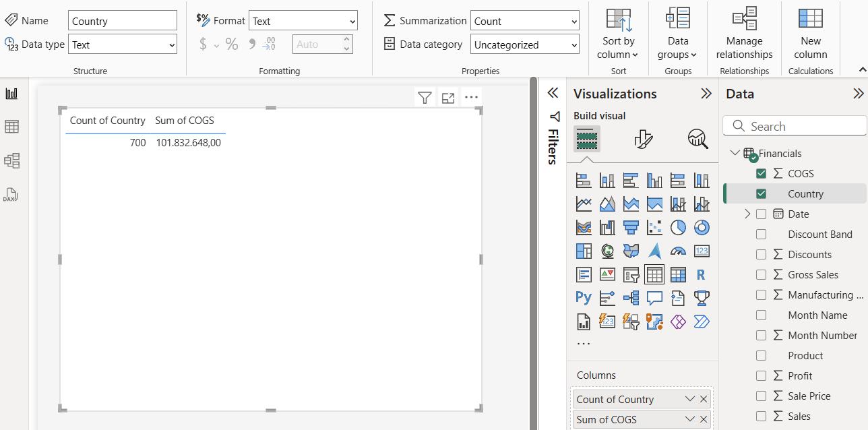
Task: Choose the Card visualization showing 123
Action: click(702, 251)
